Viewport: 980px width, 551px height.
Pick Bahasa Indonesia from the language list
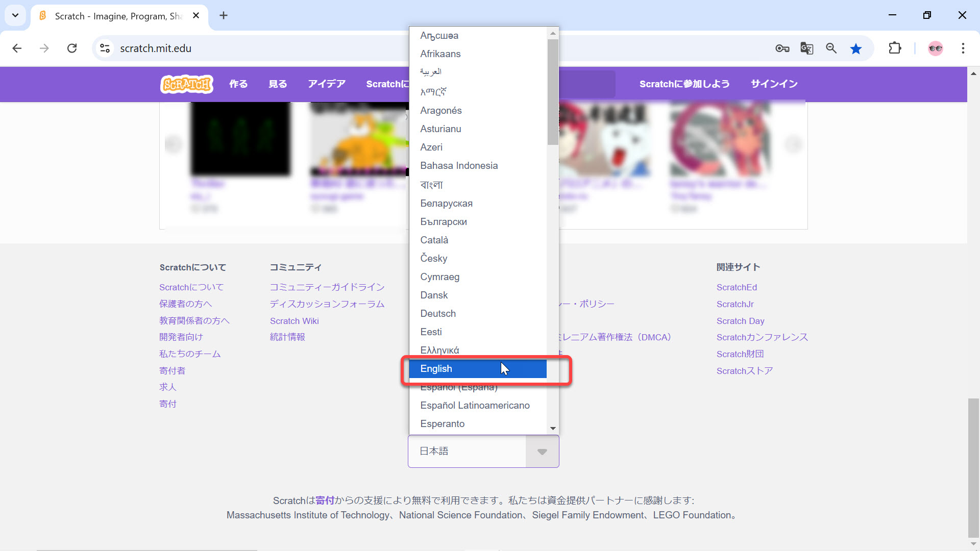[478, 166]
